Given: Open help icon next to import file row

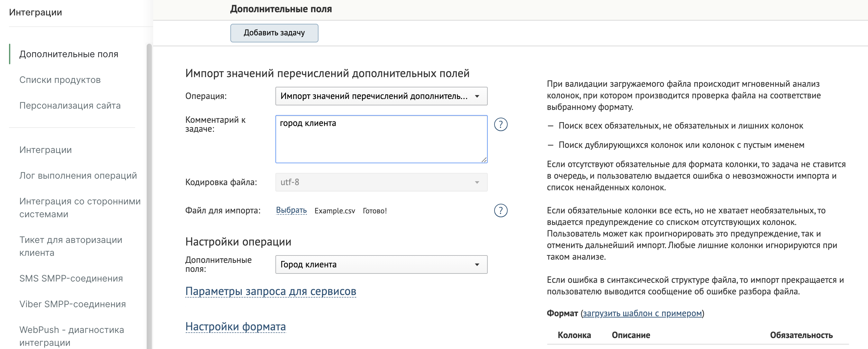Looking at the screenshot, I should (x=501, y=211).
